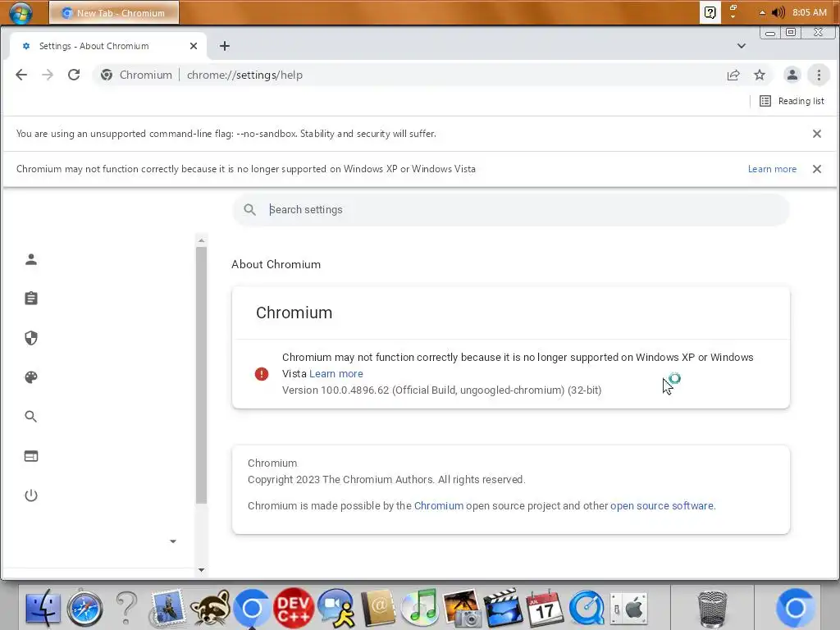
Task: Expand the tab search dropdown chevron
Action: point(742,46)
